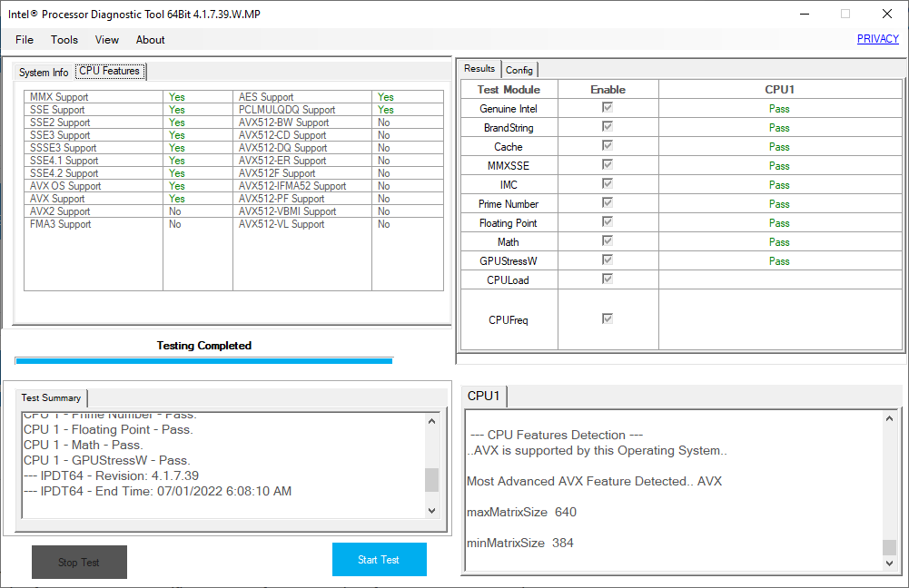Click the minMatrixSize 384 line
The width and height of the screenshot is (909, 588).
[520, 544]
